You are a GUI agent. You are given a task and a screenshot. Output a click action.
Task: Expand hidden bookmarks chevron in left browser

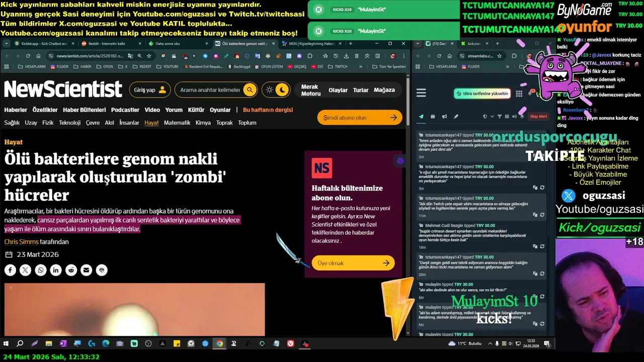(x=360, y=66)
